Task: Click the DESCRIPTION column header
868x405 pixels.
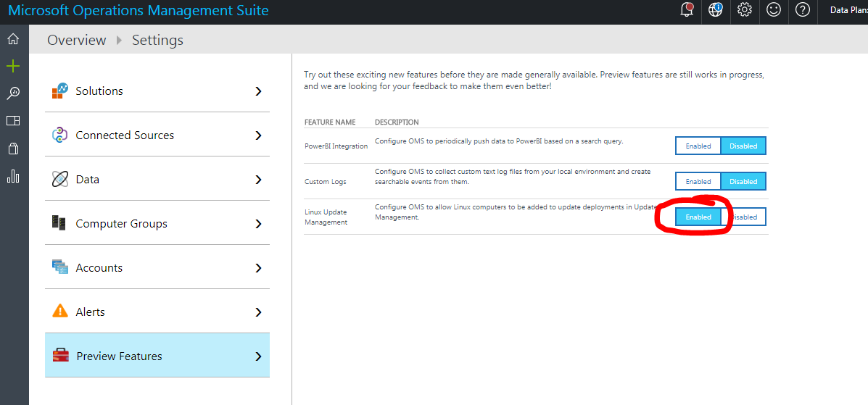Action: (x=397, y=122)
